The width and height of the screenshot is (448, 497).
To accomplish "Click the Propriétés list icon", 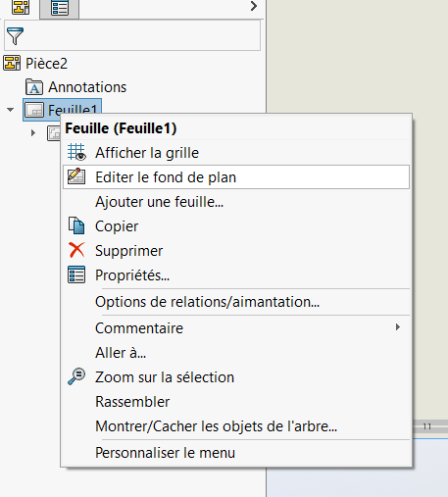I will click(x=76, y=274).
